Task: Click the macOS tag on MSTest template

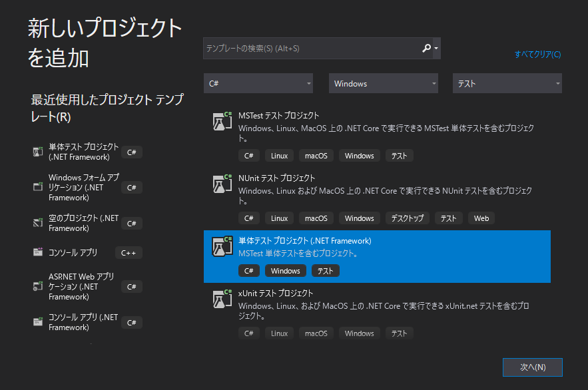Action: (316, 155)
